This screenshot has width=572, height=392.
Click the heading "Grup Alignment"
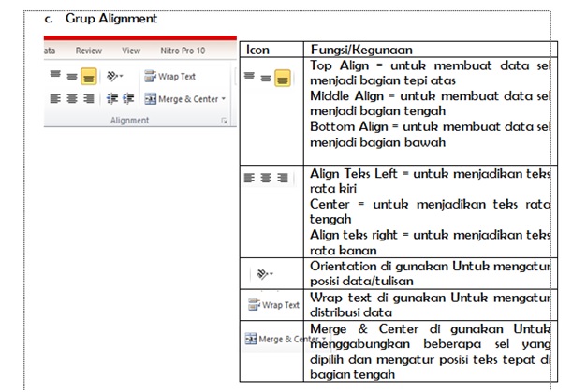coord(111,18)
